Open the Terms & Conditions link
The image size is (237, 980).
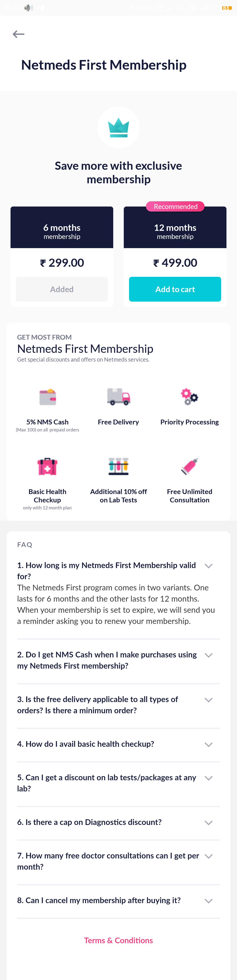118,940
